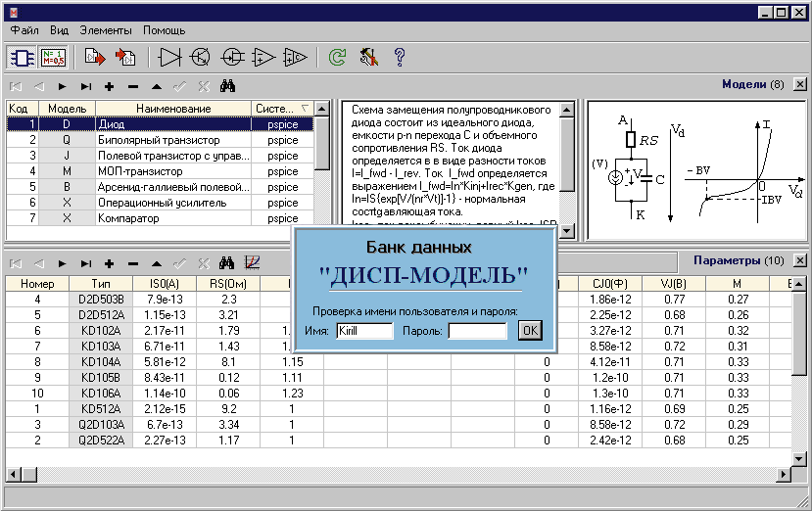Screen dimensions: 812x511
Task: Click parameters table horizontal scrollbar left arrow
Action: 14,474
